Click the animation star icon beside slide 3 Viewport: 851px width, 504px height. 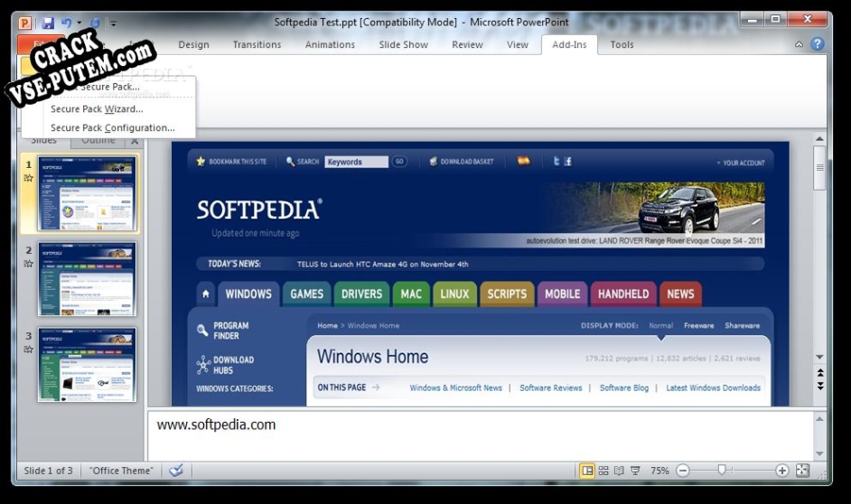pos(28,350)
